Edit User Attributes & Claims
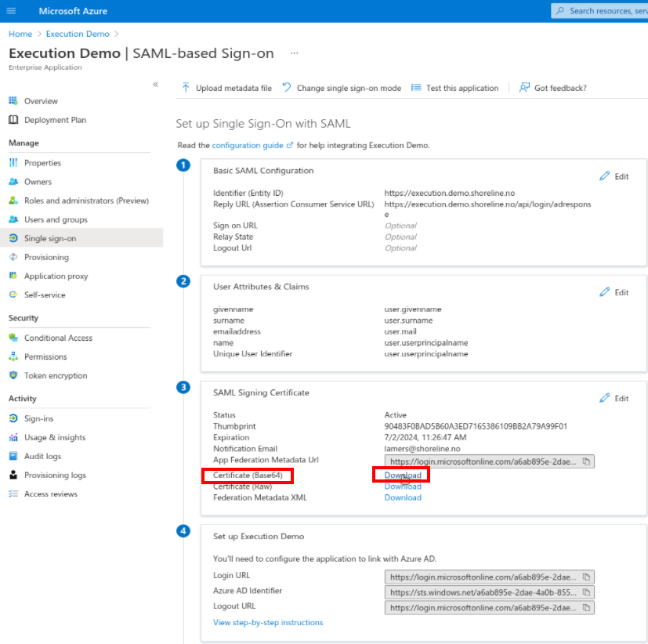This screenshot has width=648, height=644. tap(614, 292)
